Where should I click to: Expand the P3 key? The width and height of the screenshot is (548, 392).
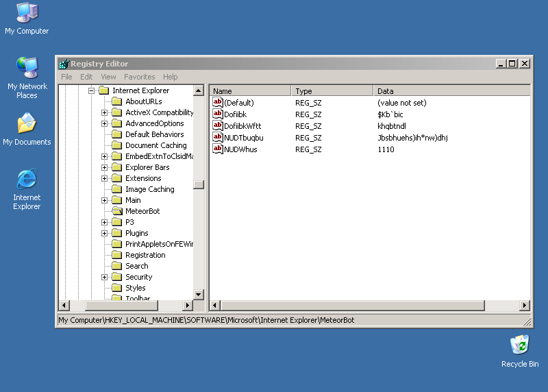[x=104, y=222]
